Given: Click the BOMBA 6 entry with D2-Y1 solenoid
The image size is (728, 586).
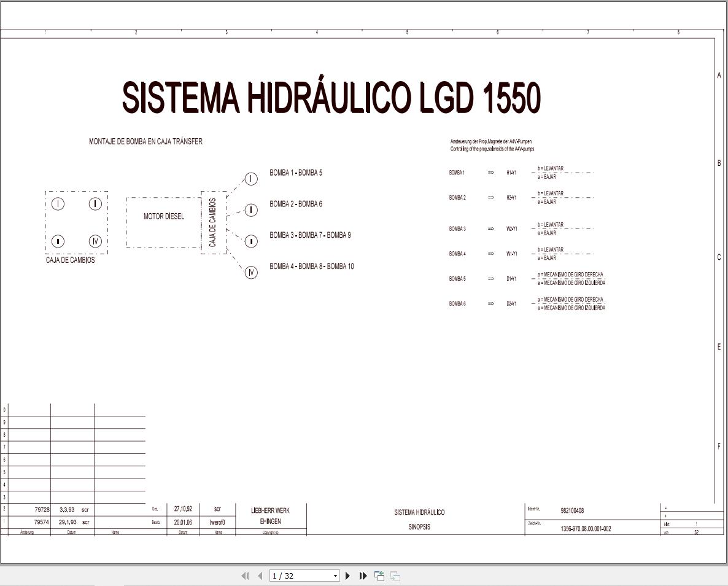Looking at the screenshot, I should pyautogui.click(x=456, y=303).
